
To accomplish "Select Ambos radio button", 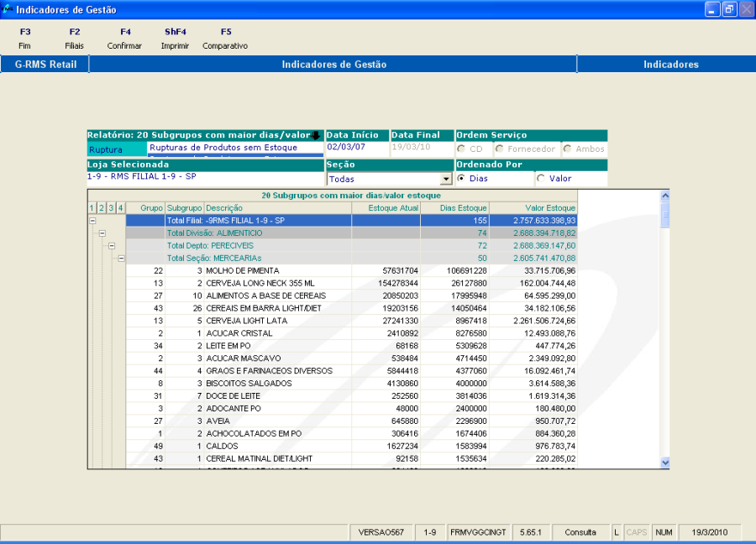I will [x=568, y=149].
